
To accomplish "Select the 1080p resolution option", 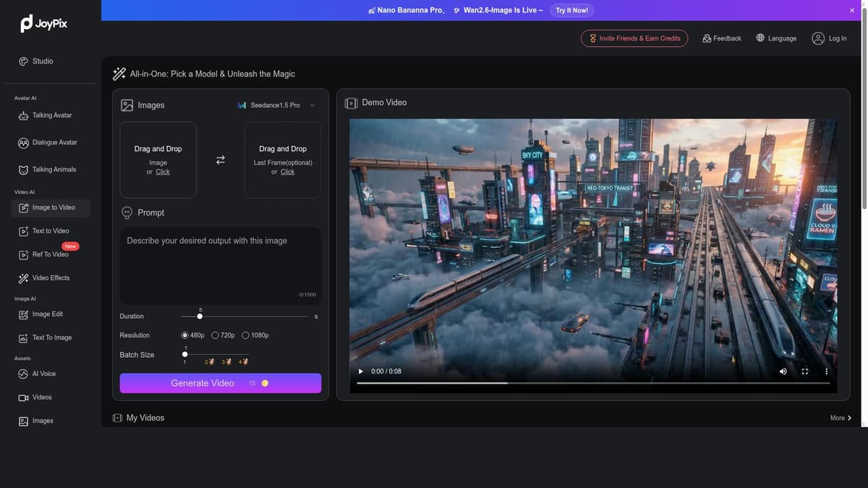I will (x=255, y=335).
